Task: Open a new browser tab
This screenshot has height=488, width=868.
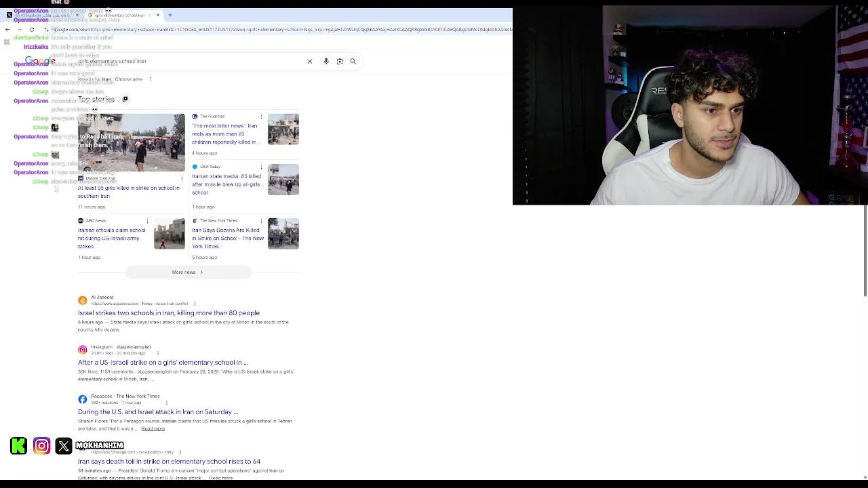Action: pos(170,15)
